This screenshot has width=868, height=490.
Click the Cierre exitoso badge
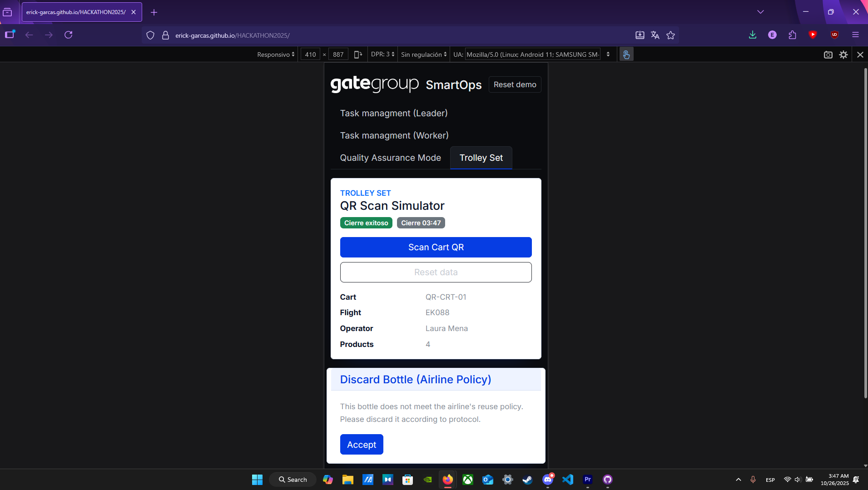(366, 223)
